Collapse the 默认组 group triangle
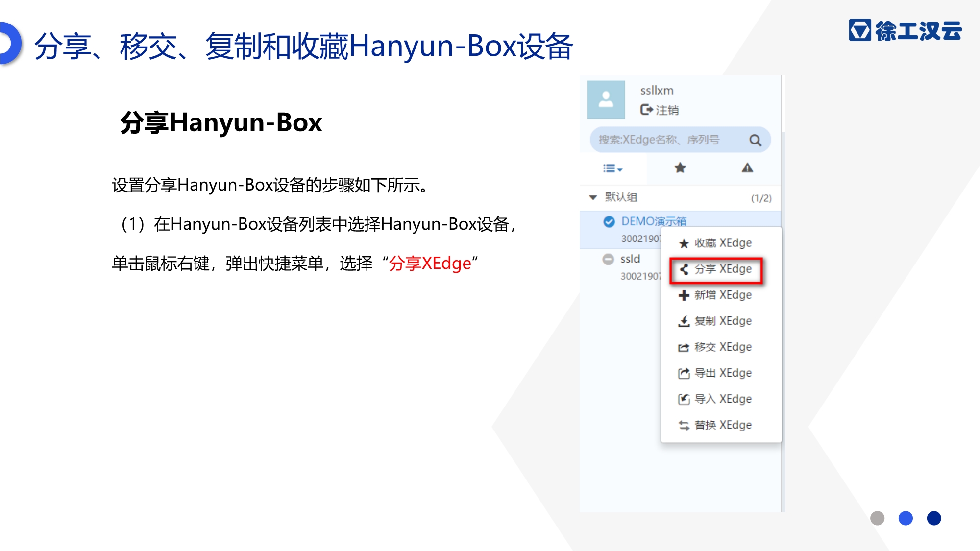 click(593, 197)
